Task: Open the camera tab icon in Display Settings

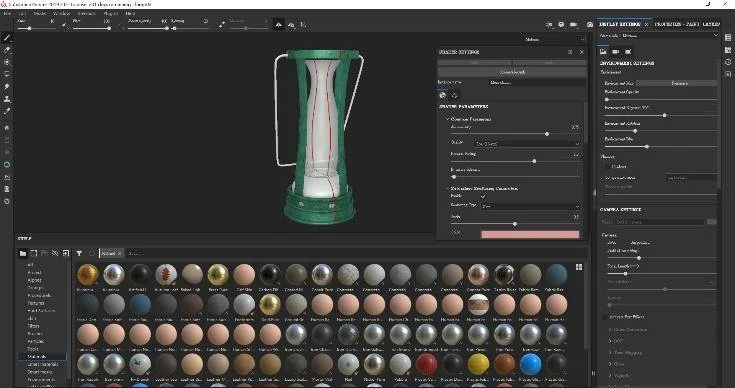Action: [616, 52]
